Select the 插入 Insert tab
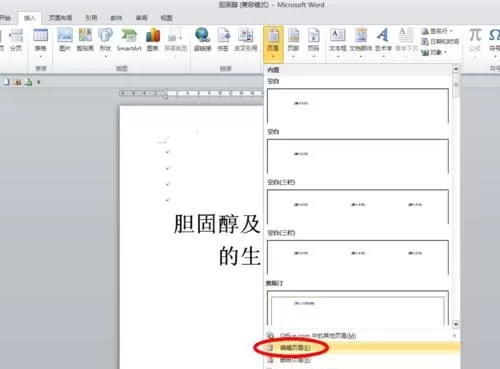This screenshot has width=500, height=369. (x=30, y=18)
